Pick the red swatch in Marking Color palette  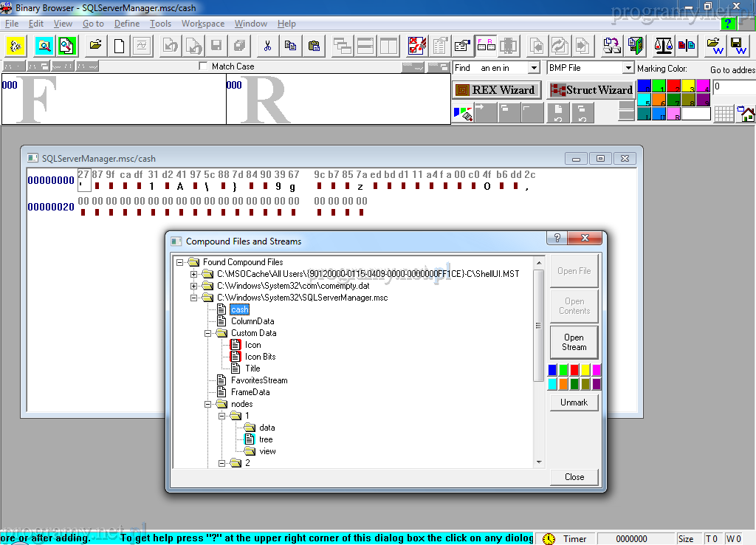673,86
